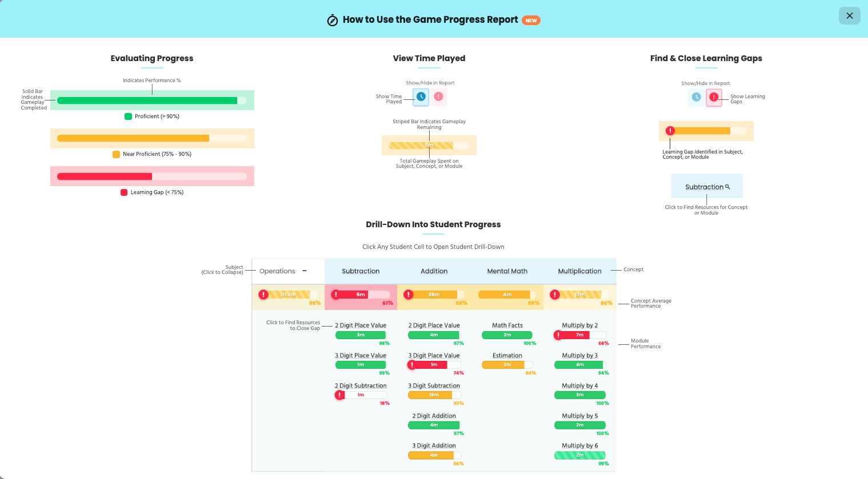
Task: Click the green Proficient example progress bar
Action: point(152,100)
